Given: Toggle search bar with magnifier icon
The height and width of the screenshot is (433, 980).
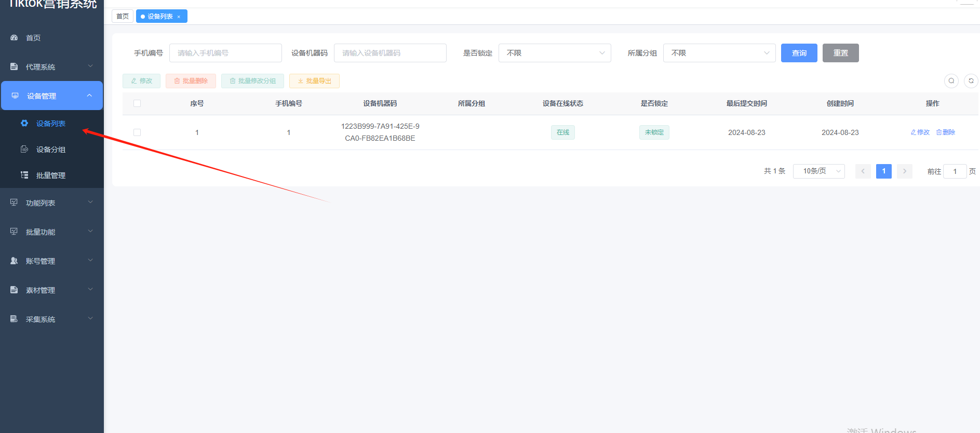Looking at the screenshot, I should pos(951,80).
